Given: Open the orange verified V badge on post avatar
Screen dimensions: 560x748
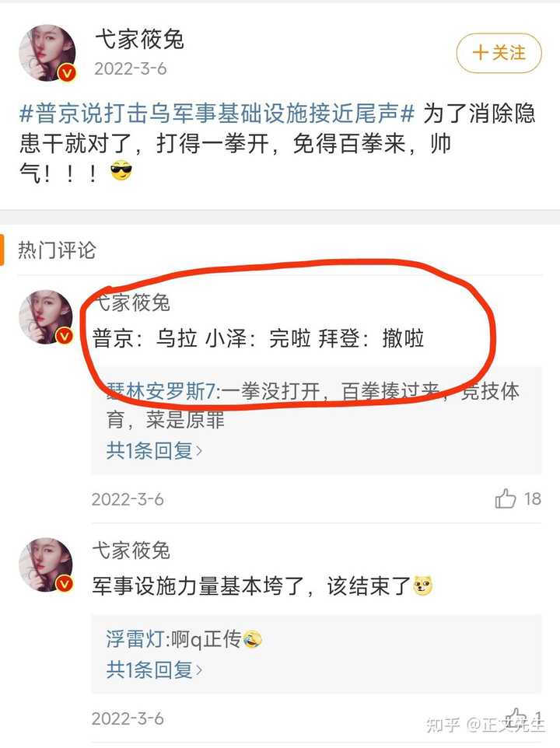Looking at the screenshot, I should (67, 73).
